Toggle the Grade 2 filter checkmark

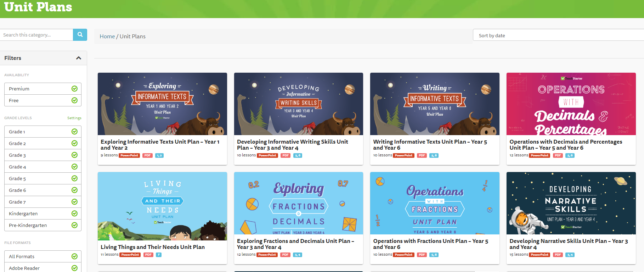[74, 143]
